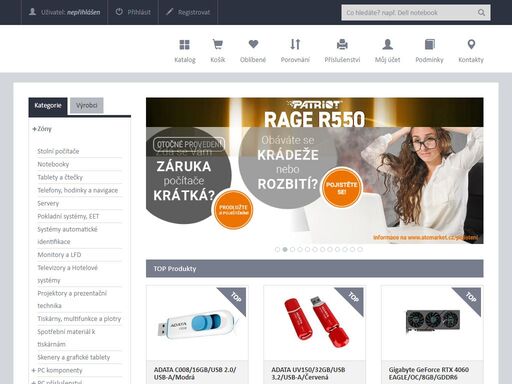Select the last banner carousel dot
The width and height of the screenshot is (512, 384).
[x=360, y=249]
